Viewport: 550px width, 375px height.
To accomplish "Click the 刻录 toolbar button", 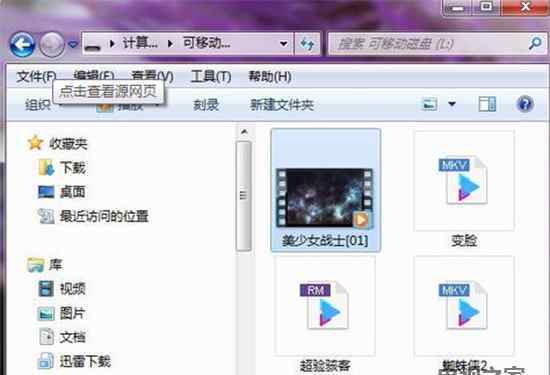I will click(x=206, y=105).
